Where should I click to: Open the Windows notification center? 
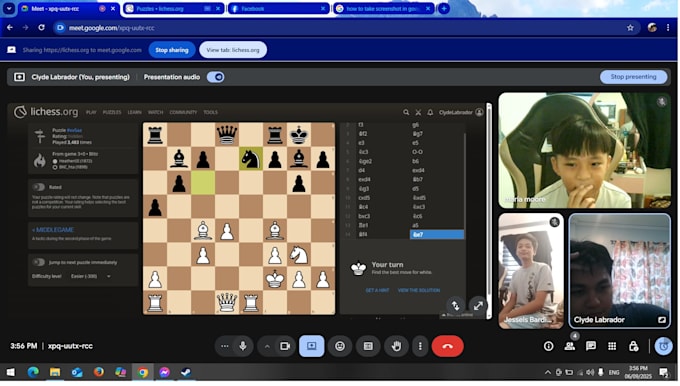point(664,372)
